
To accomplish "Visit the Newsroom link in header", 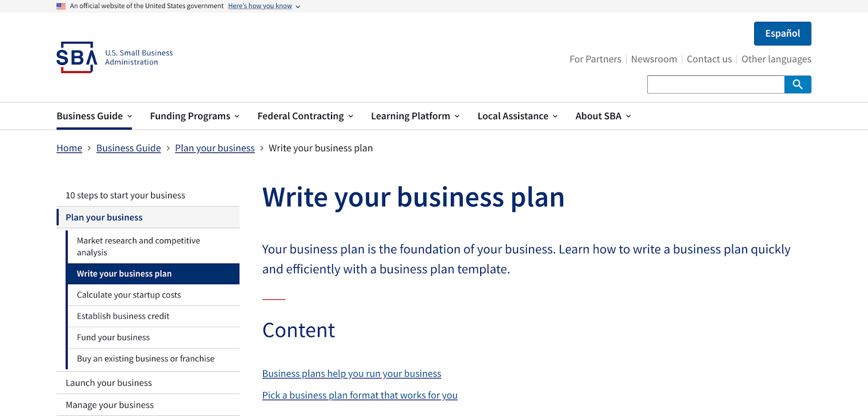I will (x=654, y=59).
